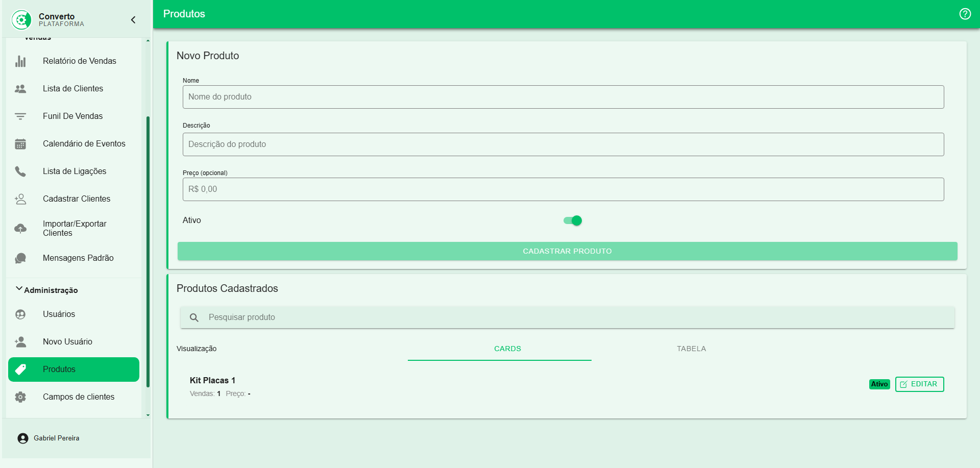This screenshot has height=468, width=980.
Task: Click the Converto logo icon
Action: pyautogui.click(x=21, y=20)
